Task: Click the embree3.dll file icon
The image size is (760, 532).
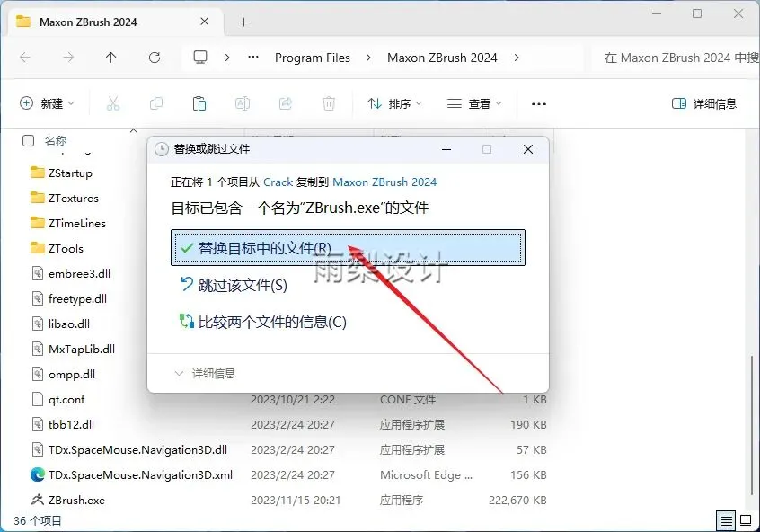Action: pos(38,273)
